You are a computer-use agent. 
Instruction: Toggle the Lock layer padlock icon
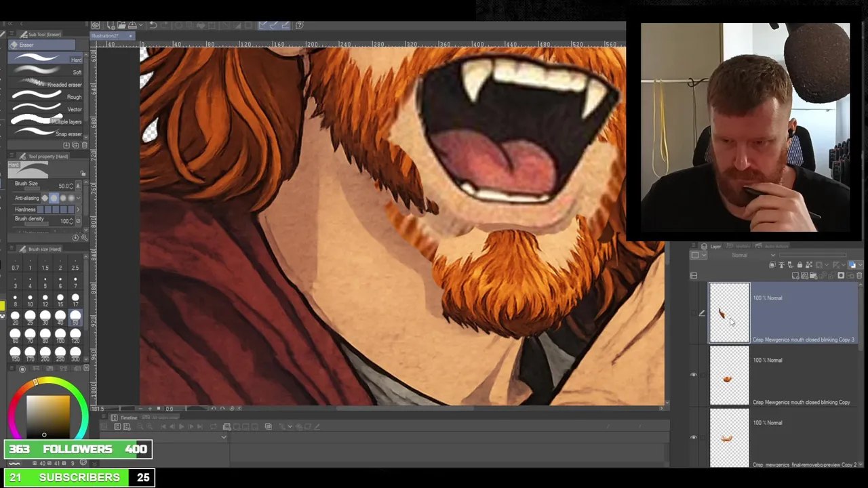tap(800, 265)
